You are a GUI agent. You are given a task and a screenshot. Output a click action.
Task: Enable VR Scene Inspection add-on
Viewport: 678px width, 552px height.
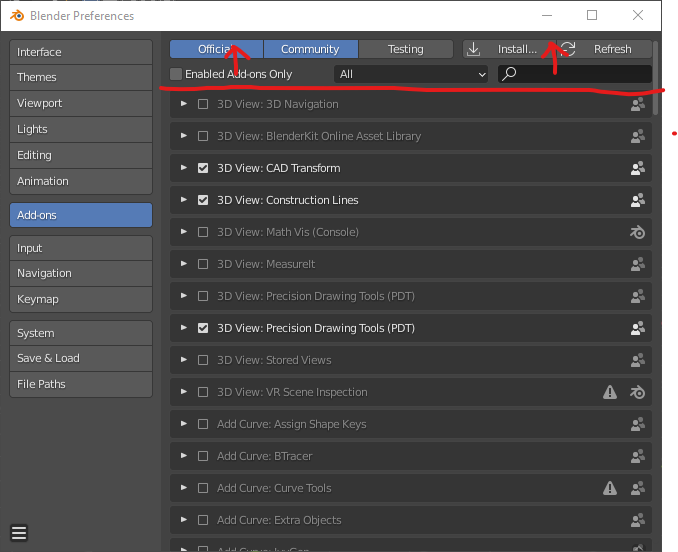point(203,392)
